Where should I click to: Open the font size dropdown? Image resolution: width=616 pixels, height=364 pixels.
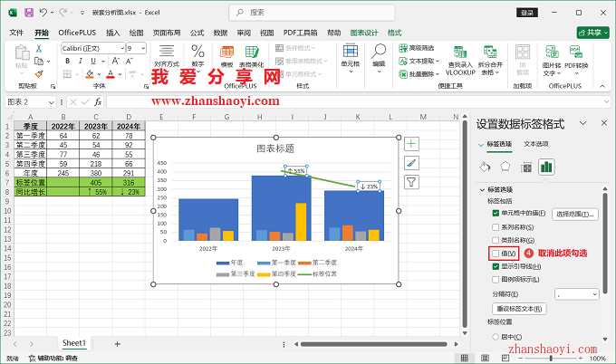pyautogui.click(x=143, y=48)
